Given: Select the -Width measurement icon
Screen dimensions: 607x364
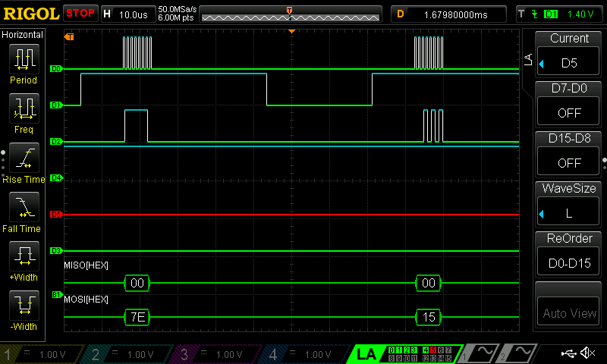Looking at the screenshot, I should pyautogui.click(x=23, y=306).
